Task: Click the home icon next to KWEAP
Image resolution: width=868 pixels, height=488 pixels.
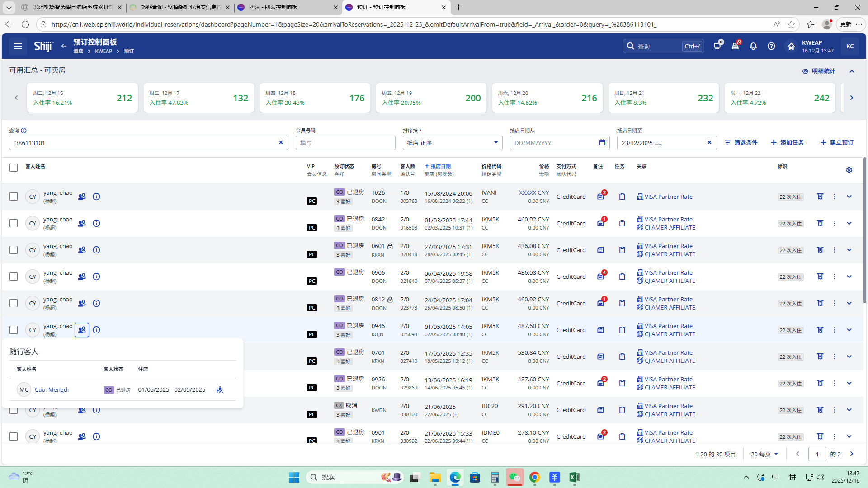Action: (791, 46)
